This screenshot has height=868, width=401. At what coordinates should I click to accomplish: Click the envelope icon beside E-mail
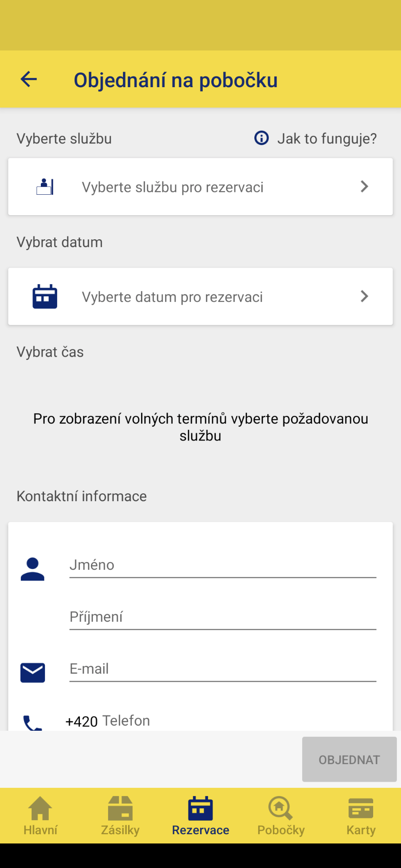point(32,673)
